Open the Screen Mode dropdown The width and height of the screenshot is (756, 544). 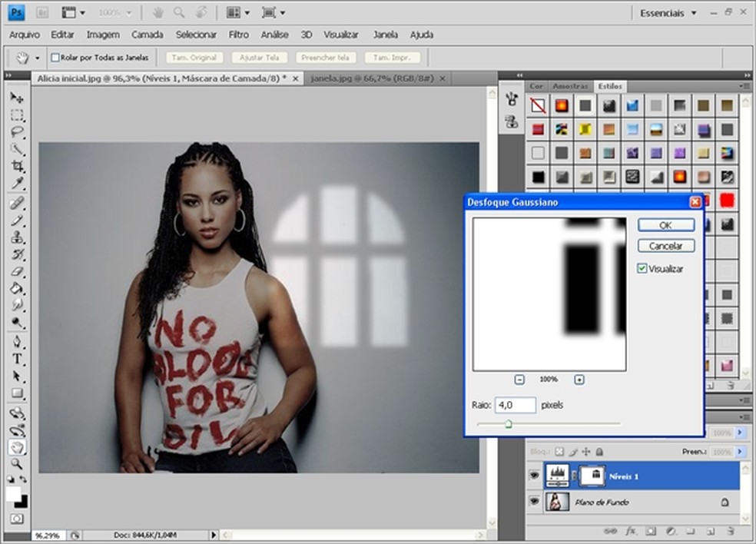pyautogui.click(x=274, y=12)
